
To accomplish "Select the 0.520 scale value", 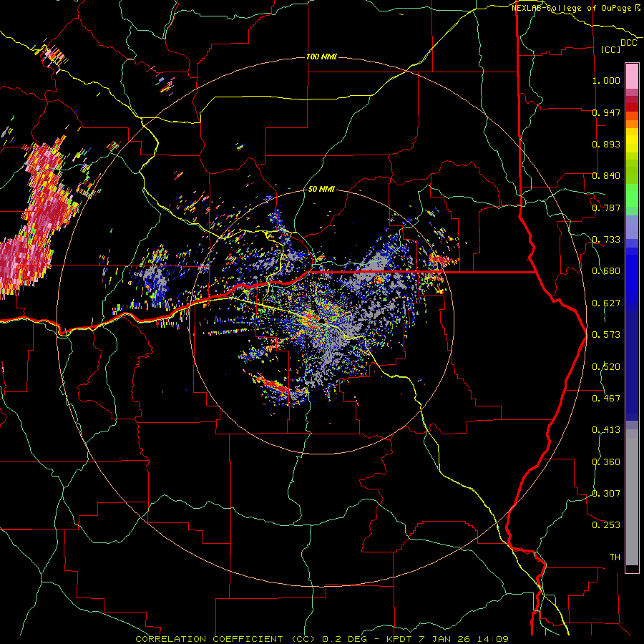I will point(606,367).
